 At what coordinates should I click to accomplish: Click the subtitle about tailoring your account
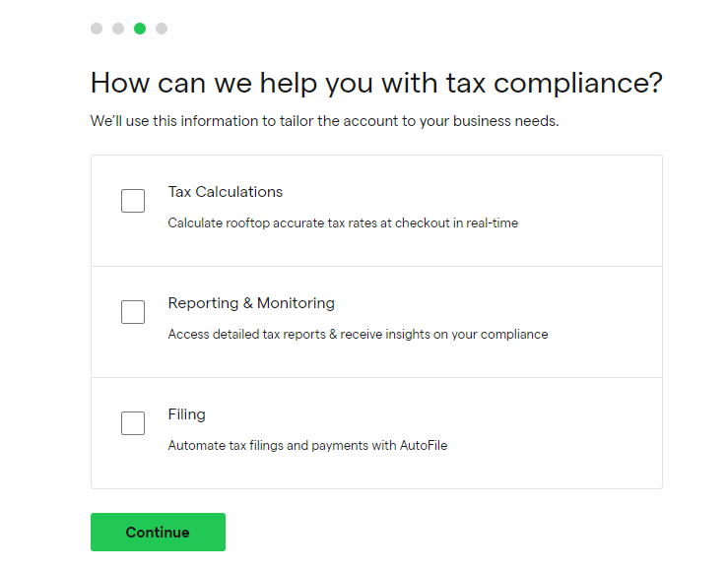point(325,122)
